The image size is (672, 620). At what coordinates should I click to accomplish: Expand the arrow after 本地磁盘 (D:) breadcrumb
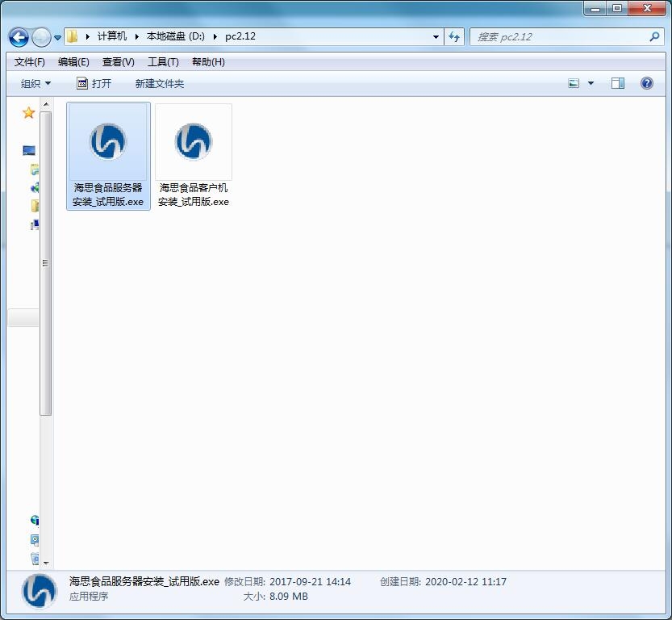215,36
